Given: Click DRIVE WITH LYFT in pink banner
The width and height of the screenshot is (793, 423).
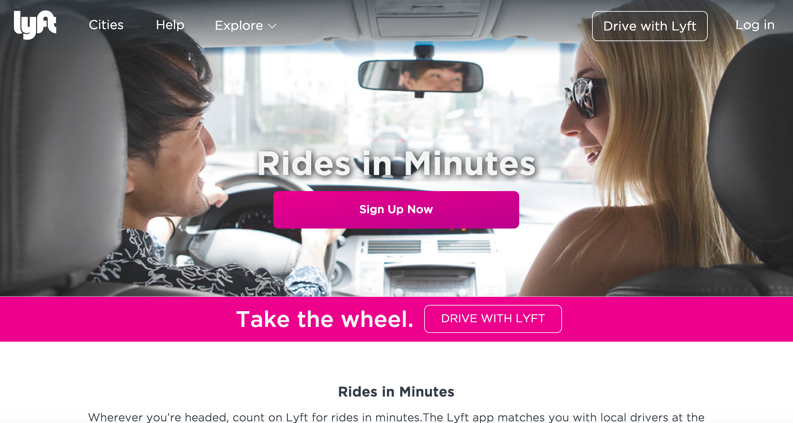Looking at the screenshot, I should [x=493, y=319].
